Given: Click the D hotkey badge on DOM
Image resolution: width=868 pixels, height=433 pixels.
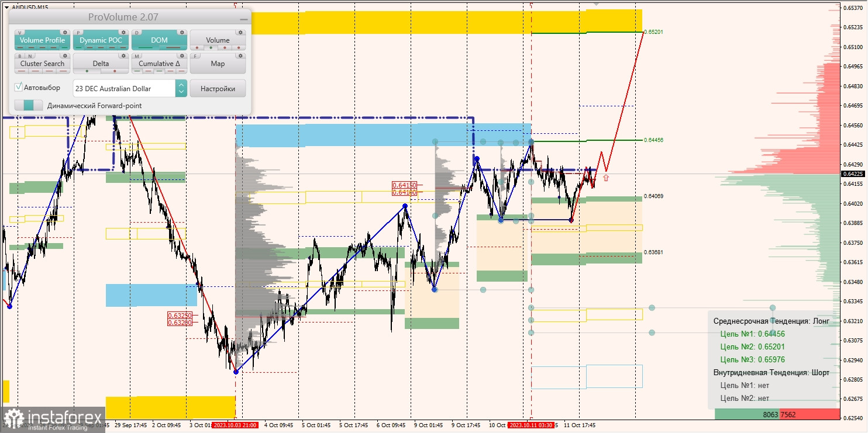Looking at the screenshot, I should [x=138, y=33].
